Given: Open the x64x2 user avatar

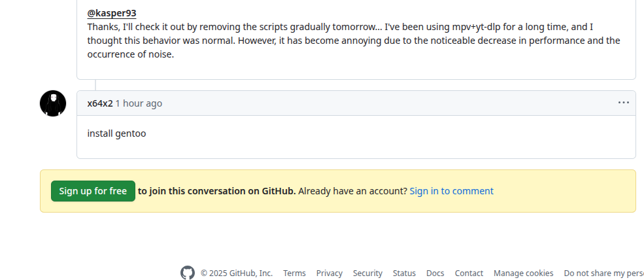Looking at the screenshot, I should (x=53, y=103).
